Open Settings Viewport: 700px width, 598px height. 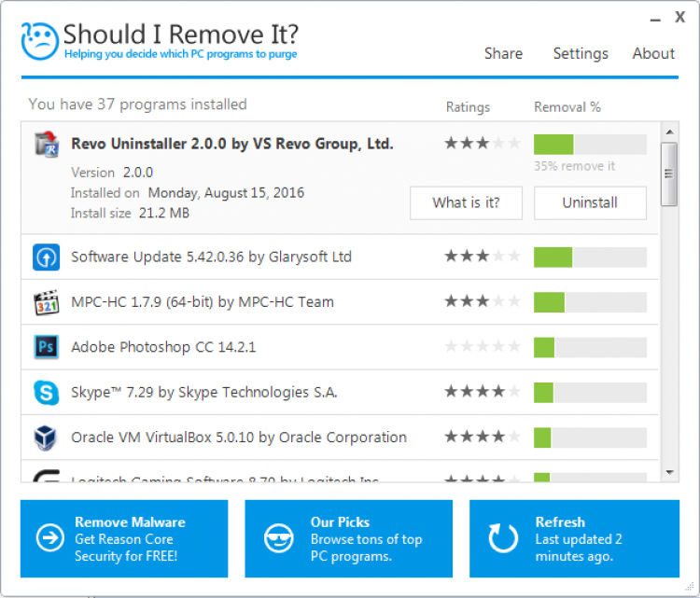click(x=581, y=53)
